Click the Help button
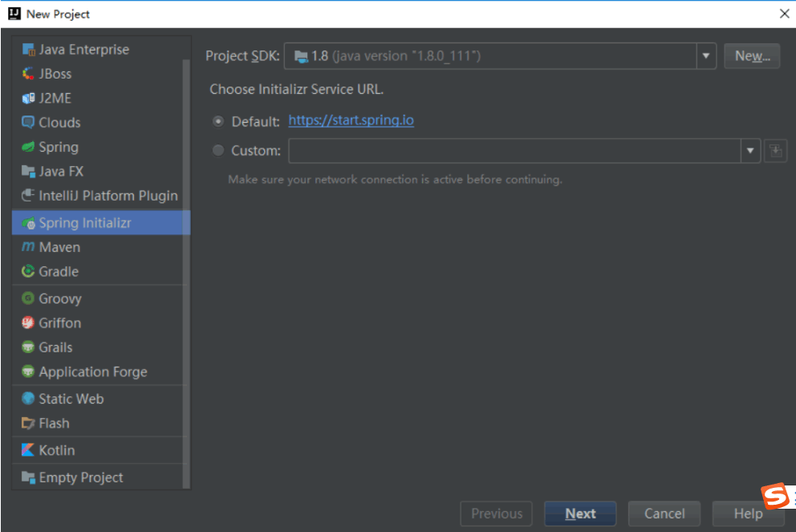 coord(749,514)
